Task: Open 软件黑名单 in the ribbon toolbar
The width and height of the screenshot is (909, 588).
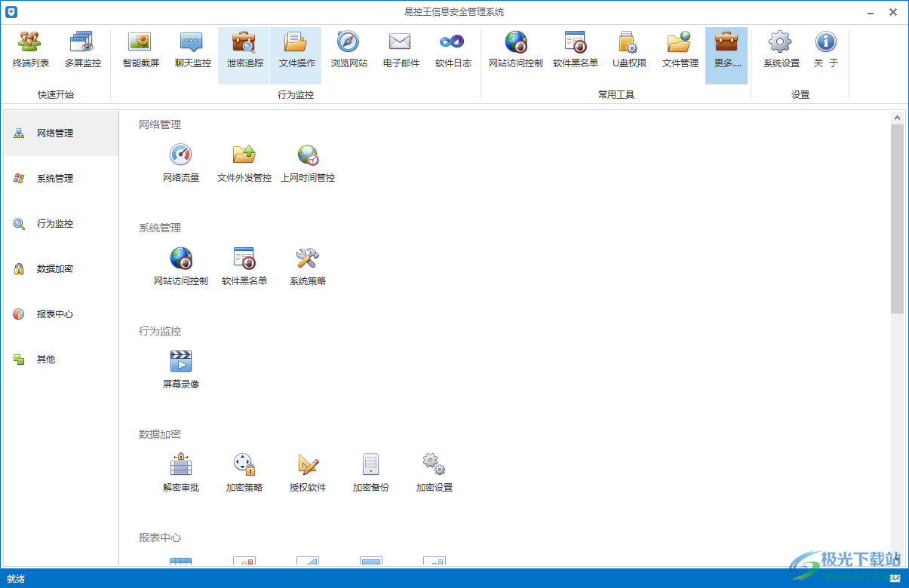Action: click(x=576, y=51)
